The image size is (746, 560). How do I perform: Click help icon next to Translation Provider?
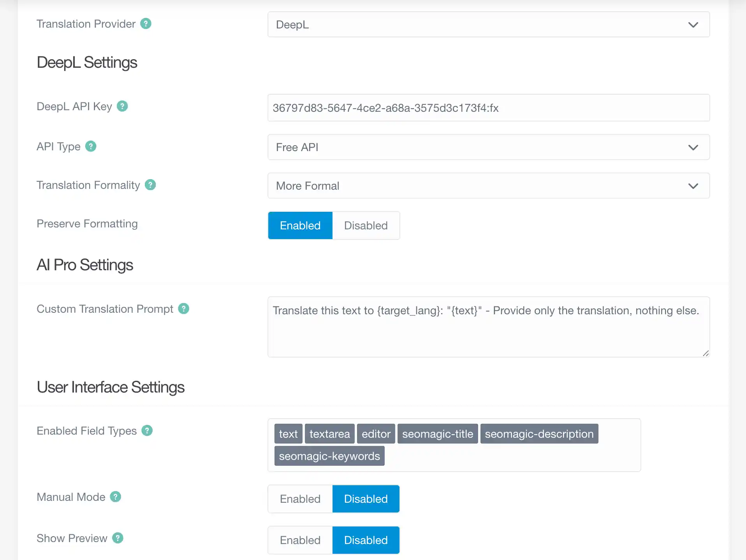pyautogui.click(x=146, y=24)
